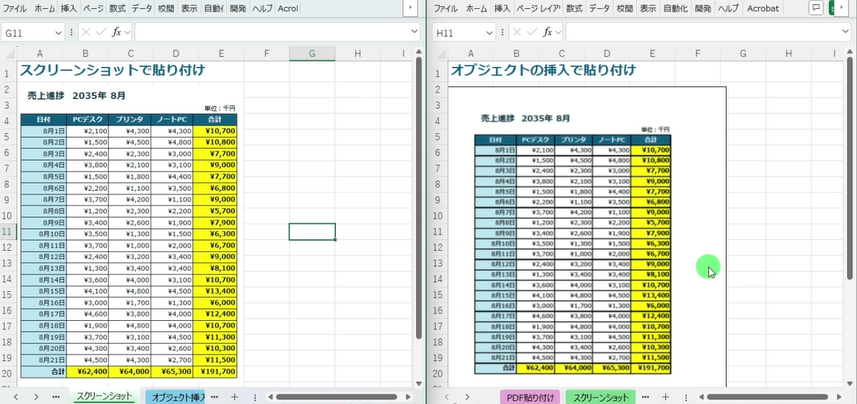
Task: Click right window horizontal scrollbar's right arrow
Action: [x=839, y=397]
